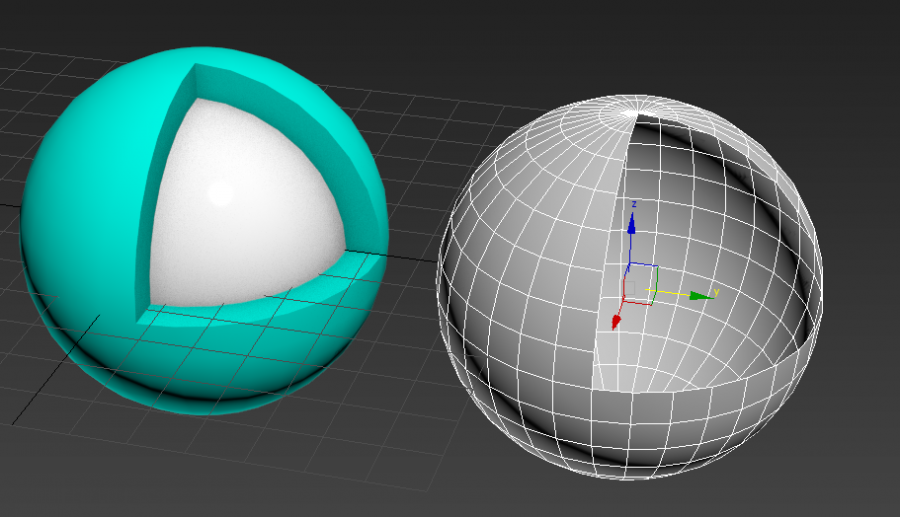Click the gray center square of the gizmo

point(630,287)
